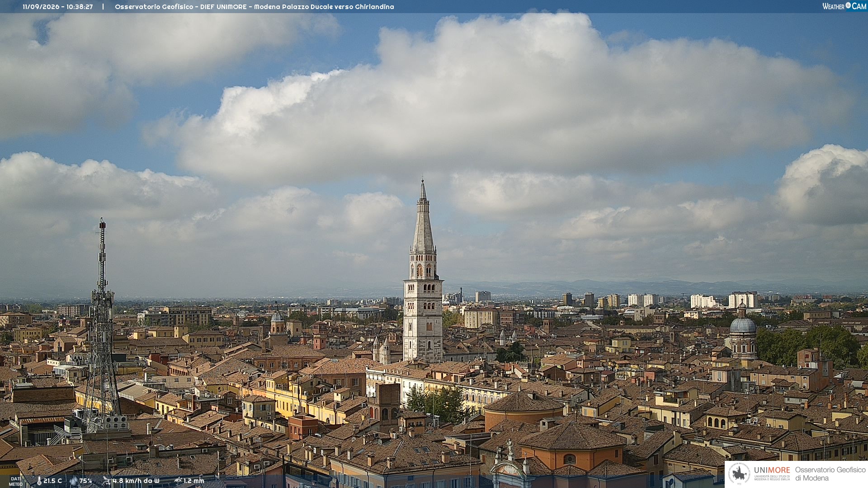This screenshot has height=488, width=868.
Task: Click the rain umbrella icon
Action: coord(178,481)
